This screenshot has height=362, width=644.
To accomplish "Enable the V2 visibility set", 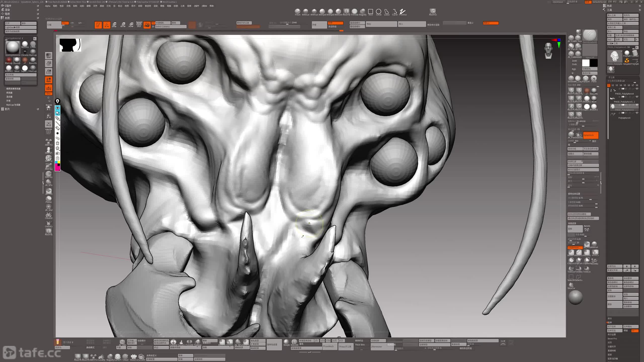I will click(x=613, y=85).
